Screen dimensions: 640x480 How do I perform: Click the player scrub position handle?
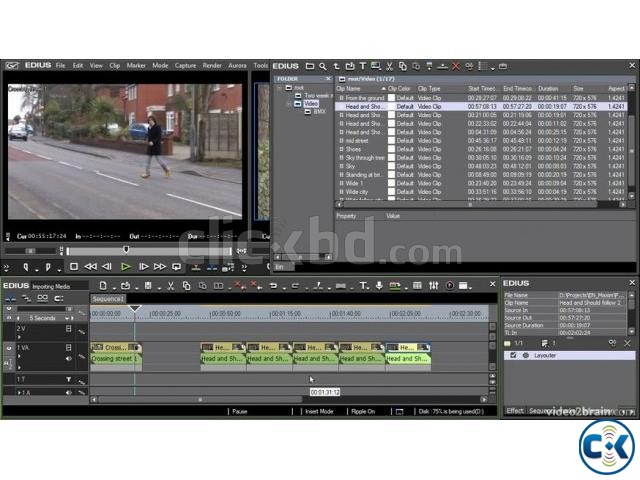coord(126,249)
